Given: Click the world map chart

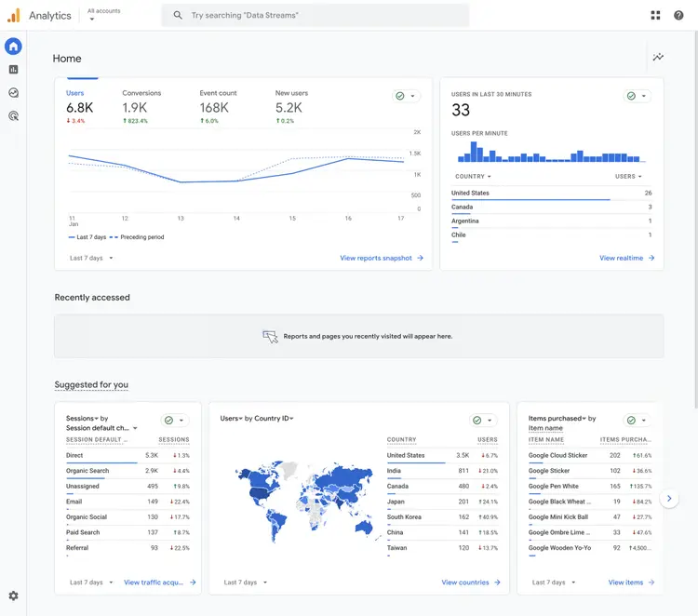Looking at the screenshot, I should (307, 501).
